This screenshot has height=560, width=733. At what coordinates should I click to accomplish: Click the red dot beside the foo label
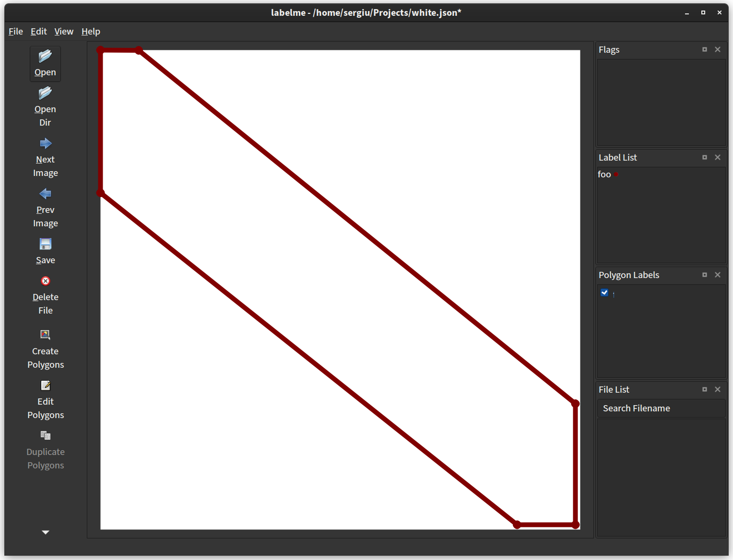click(x=616, y=174)
